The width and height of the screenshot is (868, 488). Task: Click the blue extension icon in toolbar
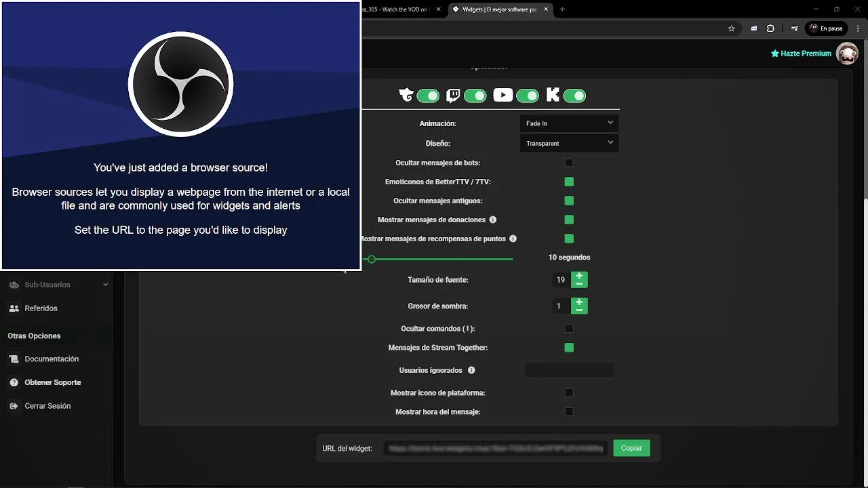[753, 28]
